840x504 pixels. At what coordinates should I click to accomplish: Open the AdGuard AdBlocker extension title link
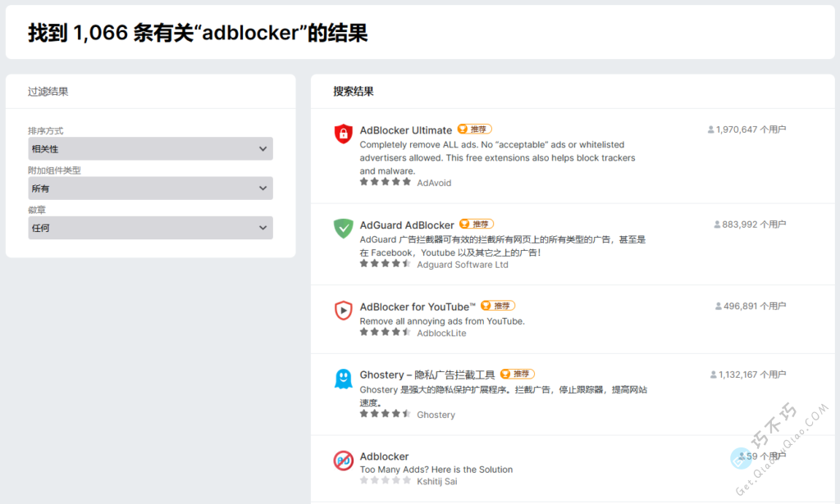(x=407, y=225)
